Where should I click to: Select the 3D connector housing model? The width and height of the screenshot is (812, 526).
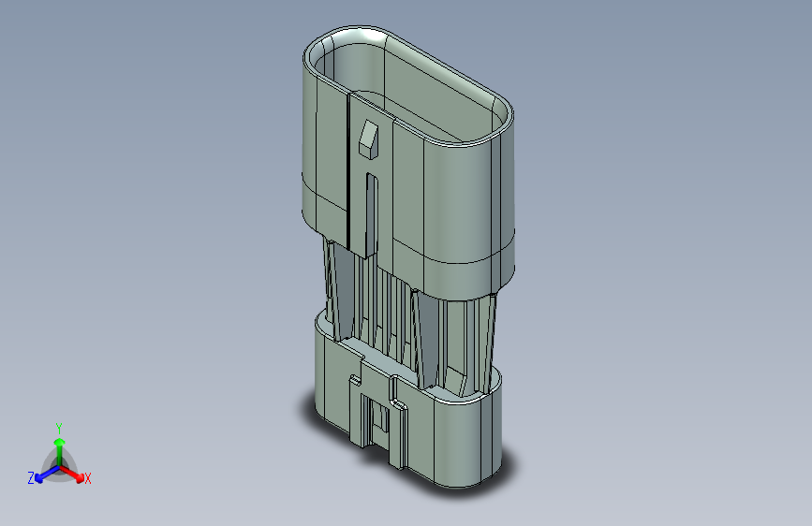point(408,256)
